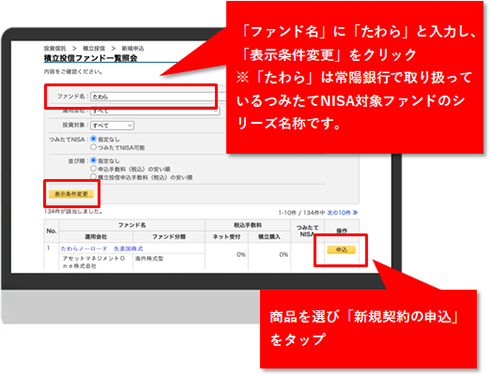Click the 表示条件変更 button
The image size is (490, 375).
71,194
